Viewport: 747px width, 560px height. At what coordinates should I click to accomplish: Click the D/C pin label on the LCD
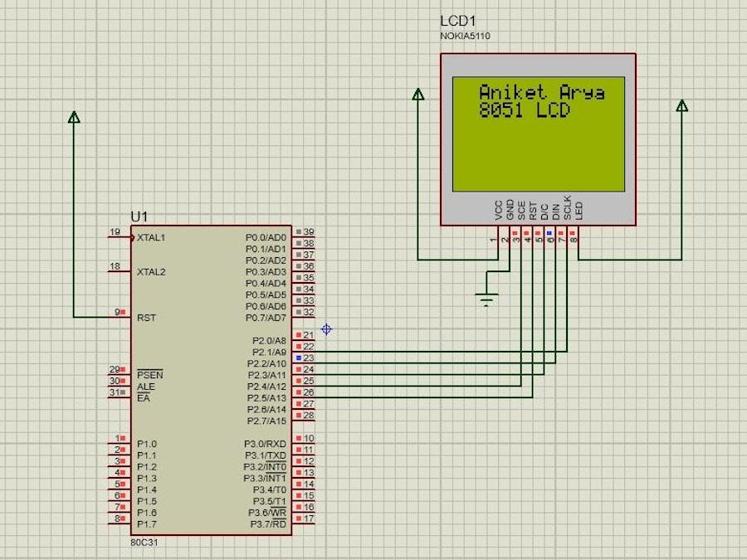click(x=544, y=212)
